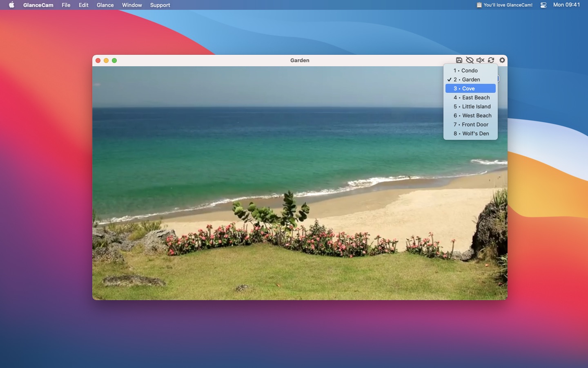Switch to 8 • Wolf's Den camera
Screen dimensions: 588x368
[470, 133]
